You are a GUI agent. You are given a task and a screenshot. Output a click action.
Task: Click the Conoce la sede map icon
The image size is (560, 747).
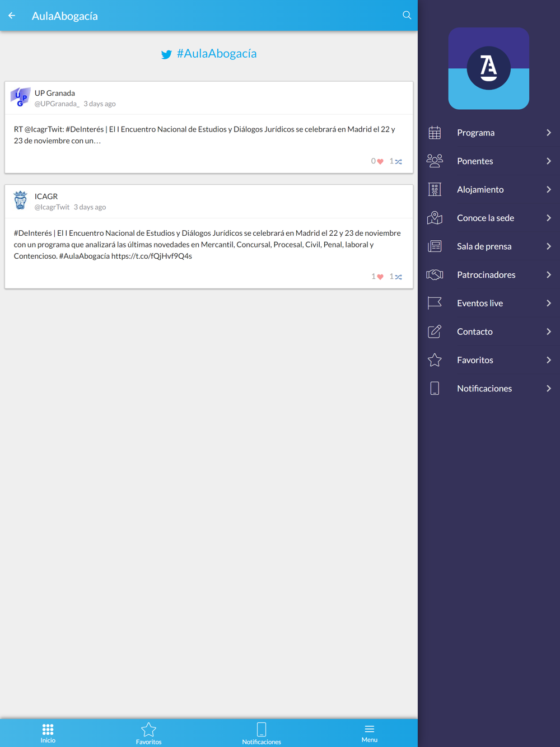pos(435,218)
